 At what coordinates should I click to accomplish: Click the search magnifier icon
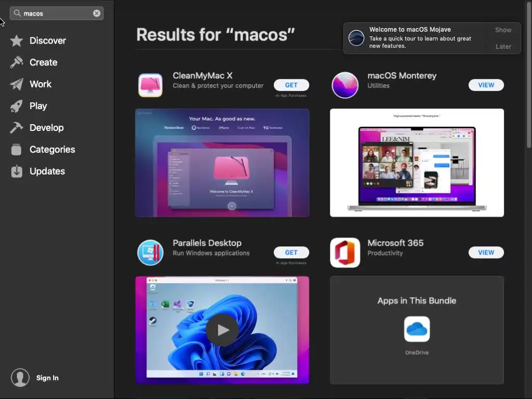tap(17, 13)
